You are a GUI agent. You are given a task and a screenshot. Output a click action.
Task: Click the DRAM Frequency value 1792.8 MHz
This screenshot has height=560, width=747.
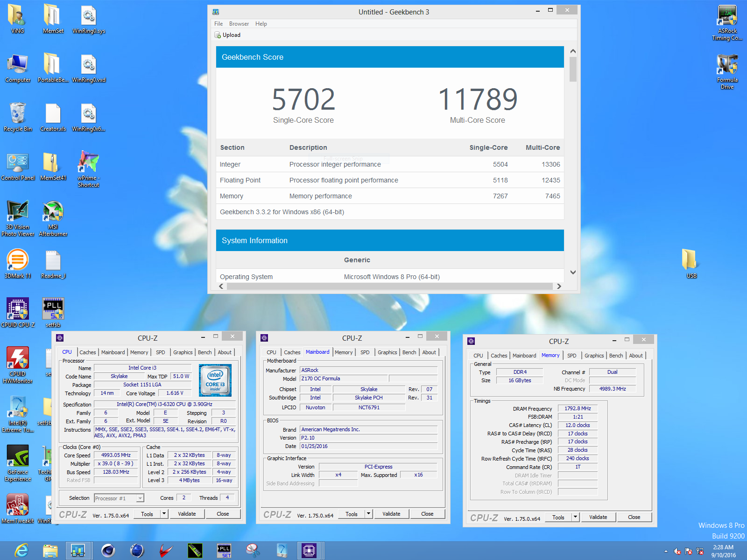pyautogui.click(x=578, y=408)
